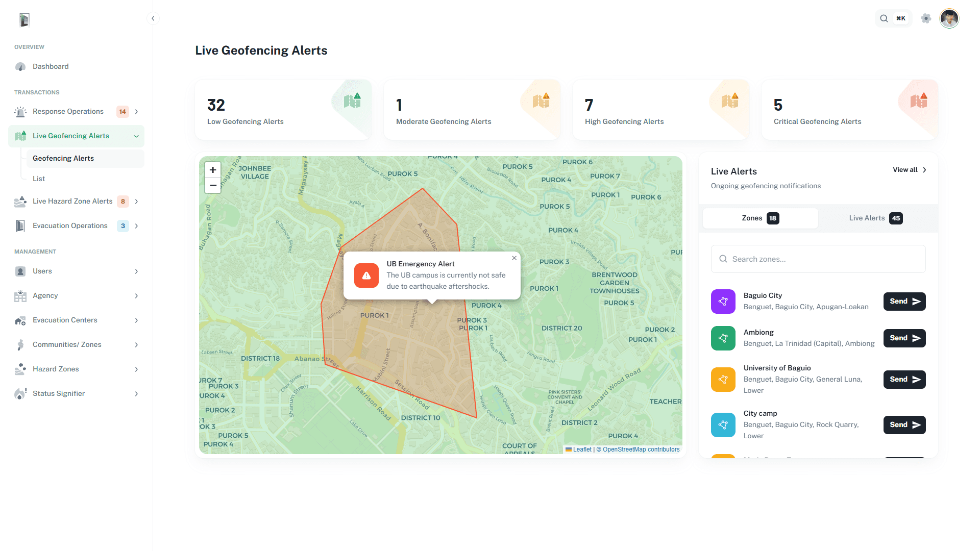Click the orange University of Baguio zone icon

723,380
